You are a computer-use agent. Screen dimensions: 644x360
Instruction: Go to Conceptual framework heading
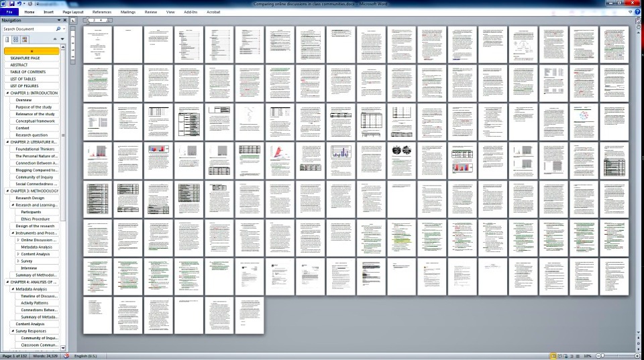(x=36, y=121)
